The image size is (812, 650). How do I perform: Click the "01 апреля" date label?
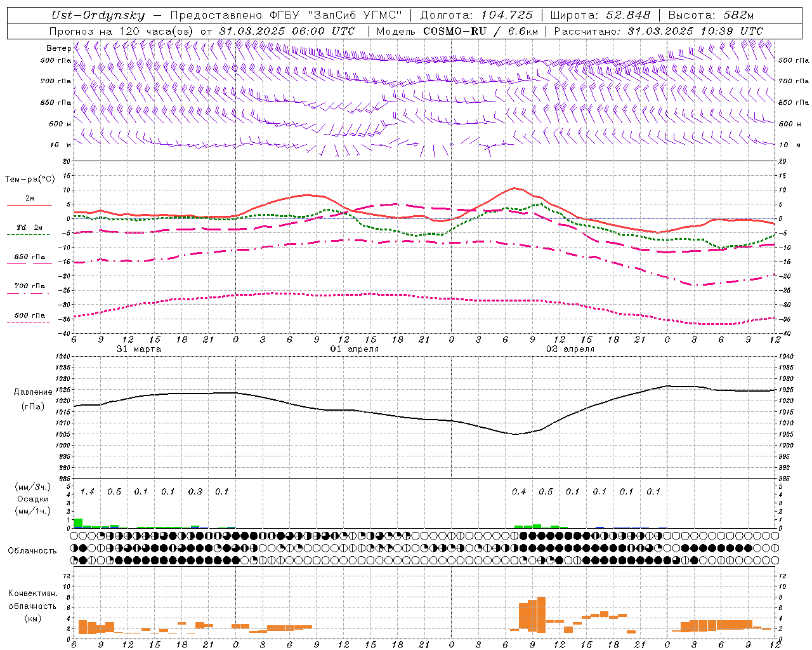tap(355, 349)
